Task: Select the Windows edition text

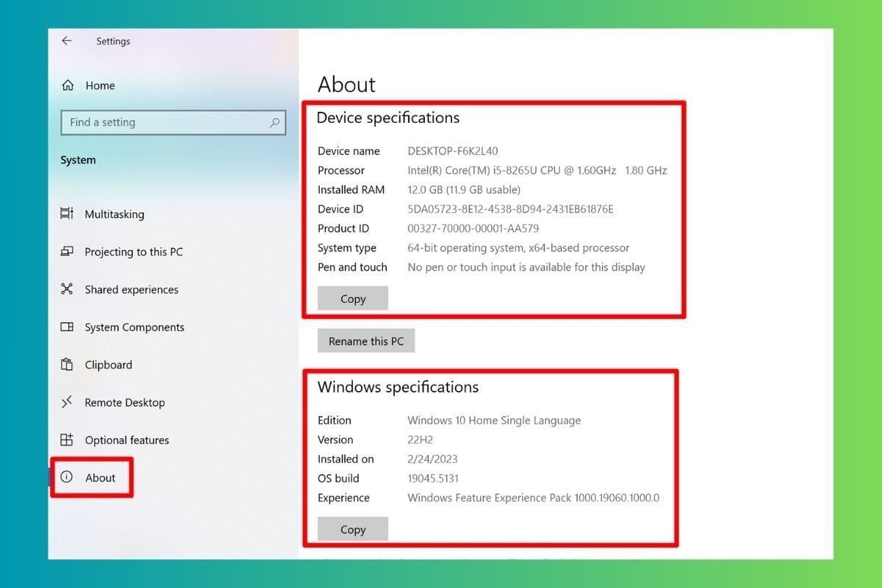Action: (x=493, y=420)
